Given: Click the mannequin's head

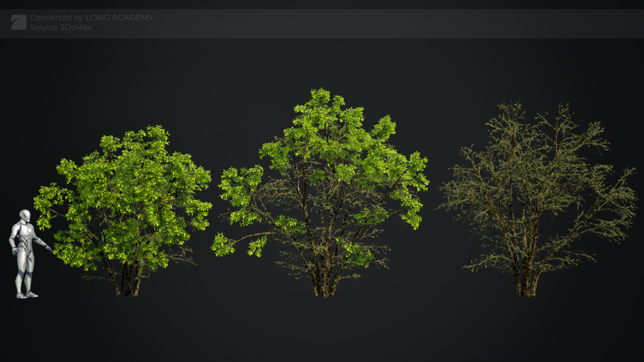Looking at the screenshot, I should [x=25, y=216].
